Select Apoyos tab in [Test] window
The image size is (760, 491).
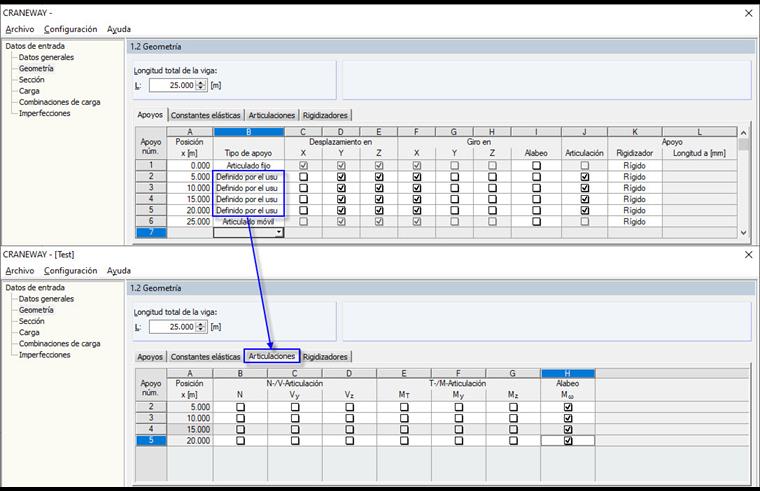pos(150,357)
